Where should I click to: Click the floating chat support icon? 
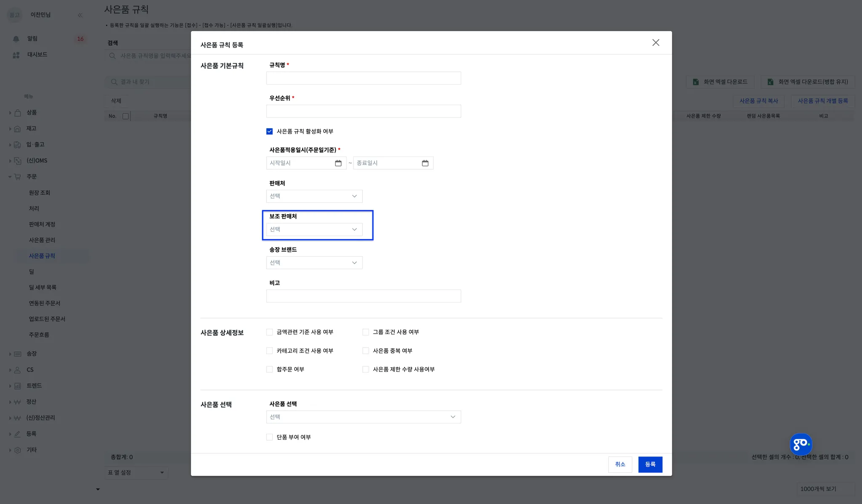point(801,444)
